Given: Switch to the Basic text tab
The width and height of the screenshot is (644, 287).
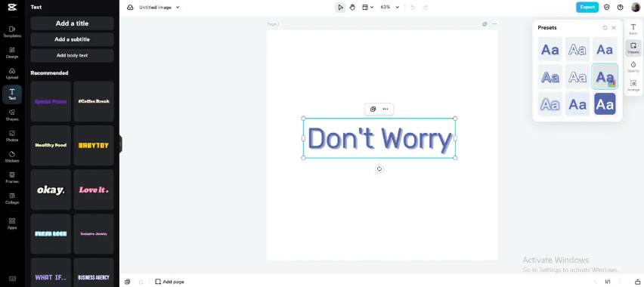Looking at the screenshot, I should click(633, 29).
